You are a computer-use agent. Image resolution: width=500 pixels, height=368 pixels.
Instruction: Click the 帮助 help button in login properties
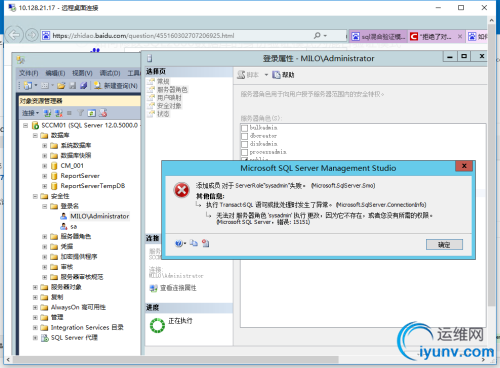[x=283, y=75]
